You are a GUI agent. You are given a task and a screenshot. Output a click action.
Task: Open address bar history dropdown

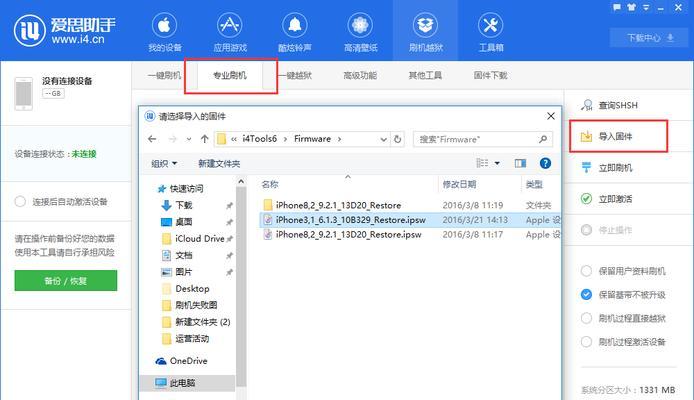[x=383, y=139]
